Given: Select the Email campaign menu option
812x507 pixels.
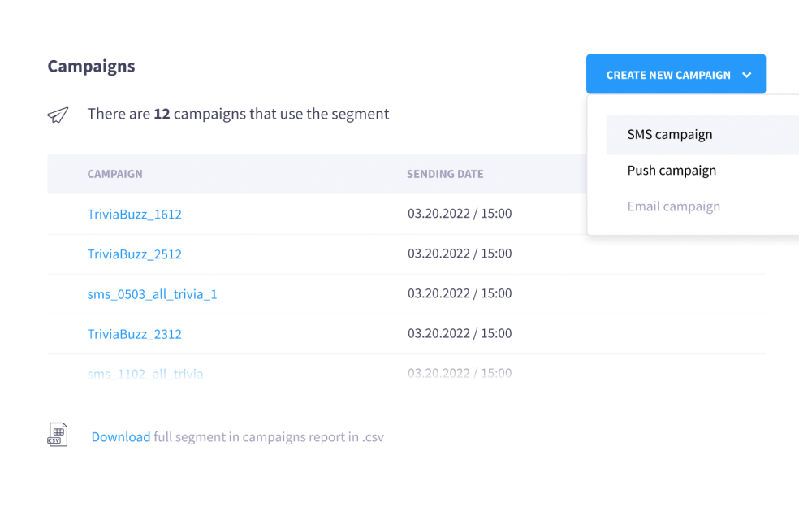Looking at the screenshot, I should coord(674,206).
